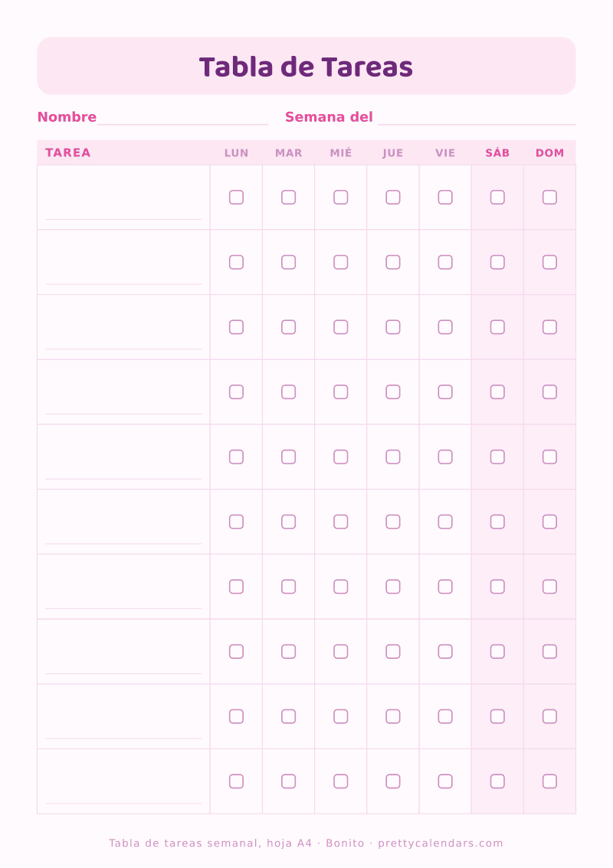Select the TAREA column header
The image size is (613, 868).
coord(68,152)
